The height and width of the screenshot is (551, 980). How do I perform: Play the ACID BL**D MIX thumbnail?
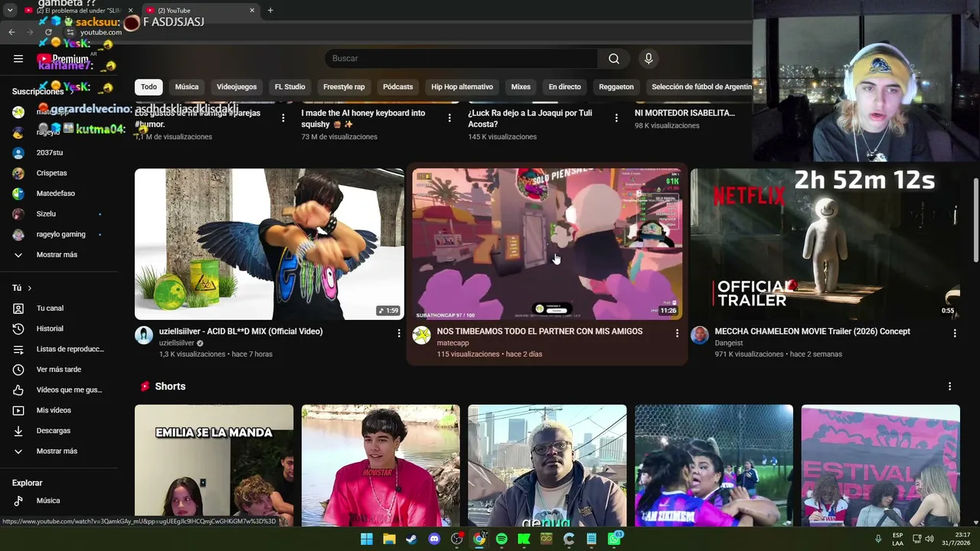coord(269,244)
